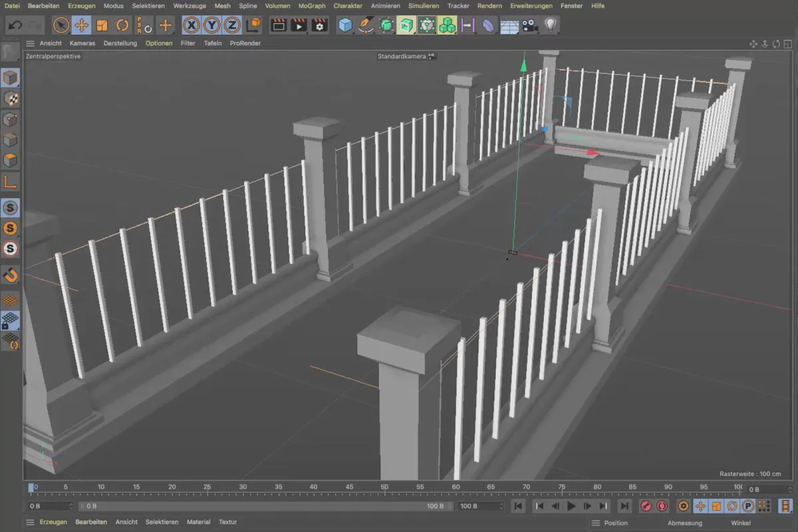Image resolution: width=798 pixels, height=532 pixels.
Task: Click the timeline frame 50 marker
Action: click(x=384, y=487)
